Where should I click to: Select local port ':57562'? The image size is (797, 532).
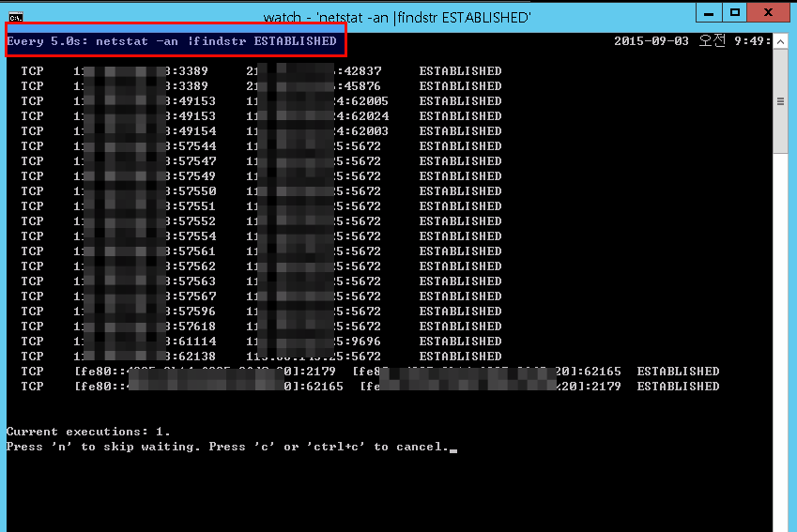(194, 266)
